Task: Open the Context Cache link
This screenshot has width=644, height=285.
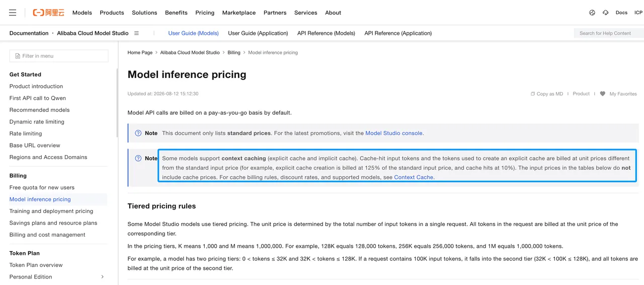Action: point(414,177)
